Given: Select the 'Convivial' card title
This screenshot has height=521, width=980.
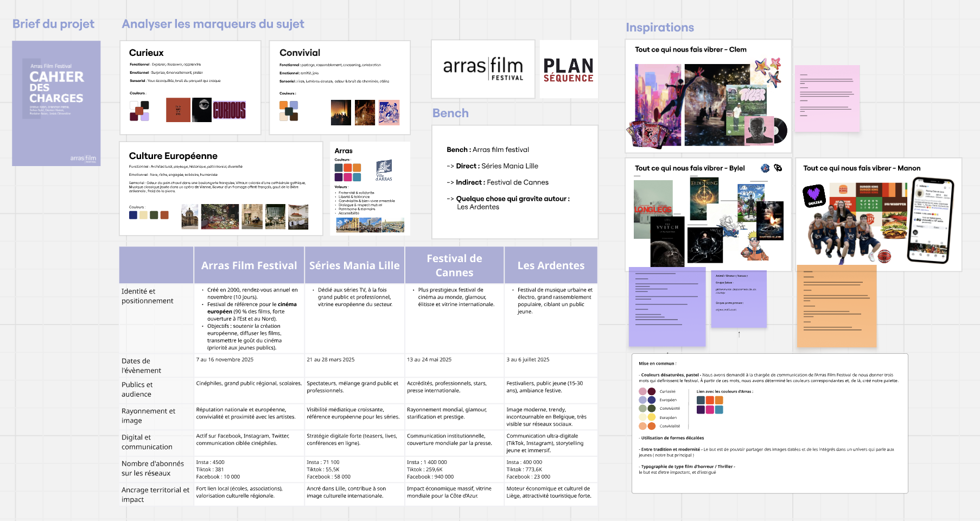Looking at the screenshot, I should pos(300,53).
